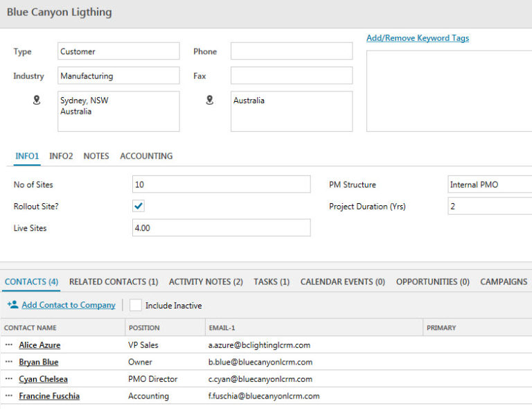Click the VP Sales position cell
Image resolution: width=532 pixels, height=409 pixels.
click(x=143, y=345)
